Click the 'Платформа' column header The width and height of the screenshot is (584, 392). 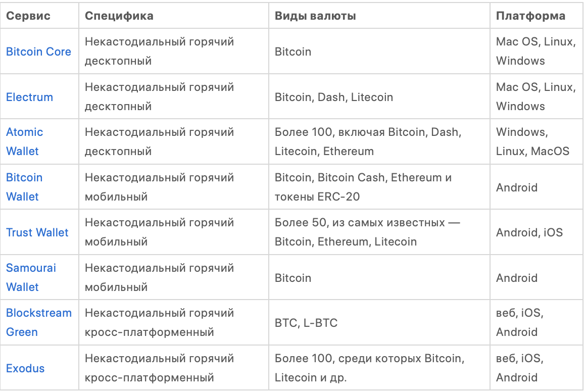[x=530, y=16]
